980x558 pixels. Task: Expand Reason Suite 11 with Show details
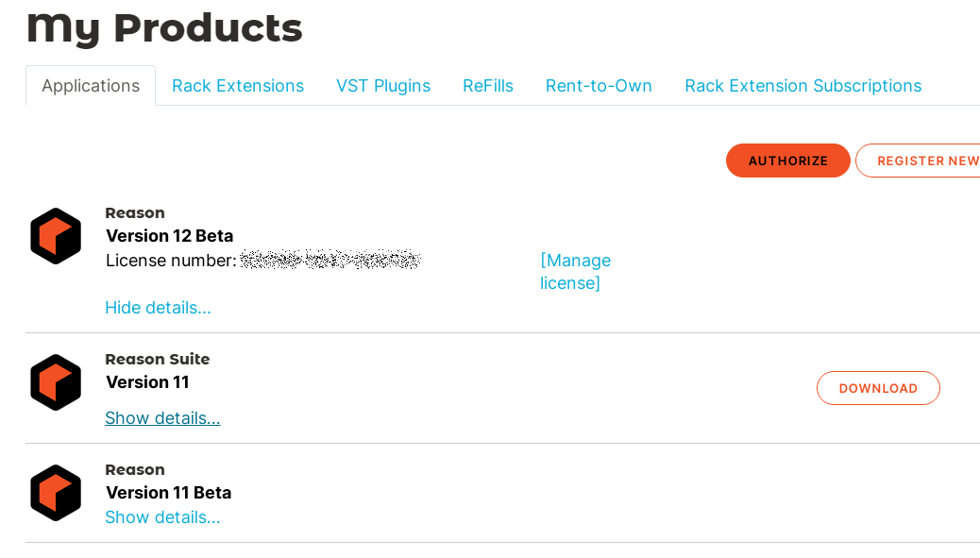pos(162,418)
